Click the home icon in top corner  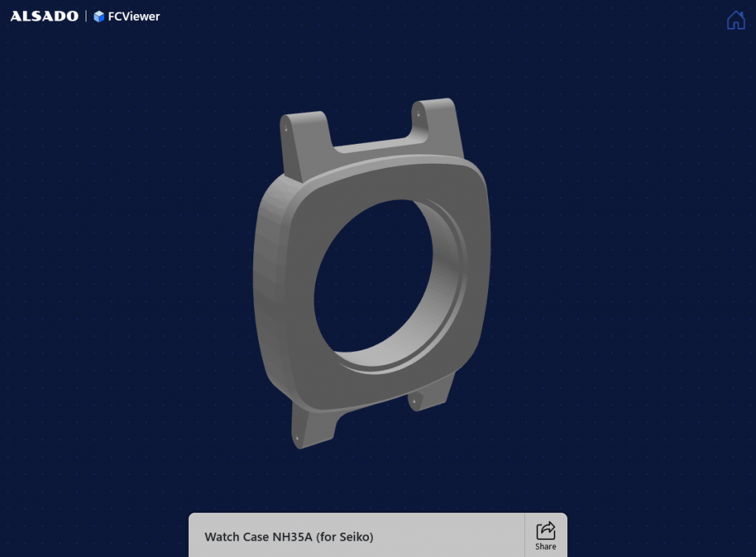pos(735,20)
